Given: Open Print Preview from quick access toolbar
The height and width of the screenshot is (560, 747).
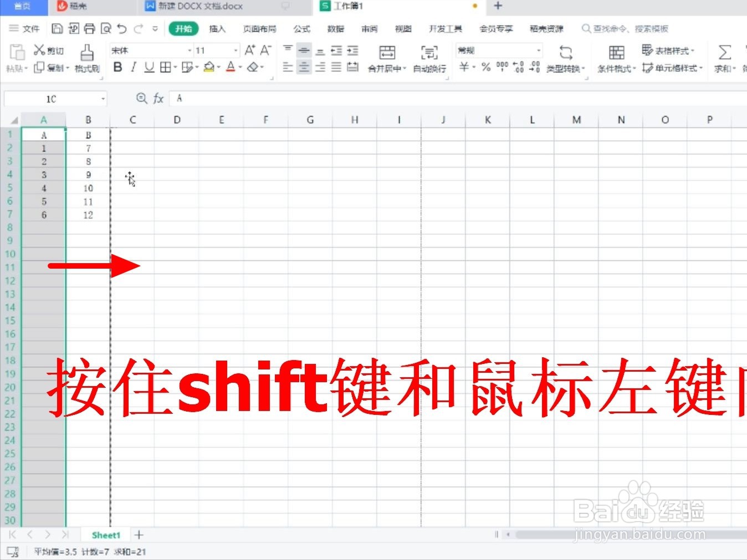Looking at the screenshot, I should [x=106, y=28].
